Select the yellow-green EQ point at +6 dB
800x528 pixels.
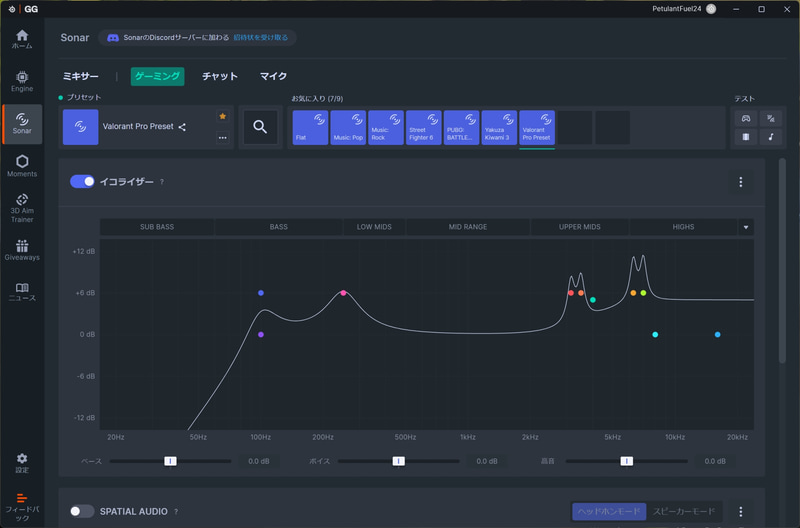pos(643,293)
